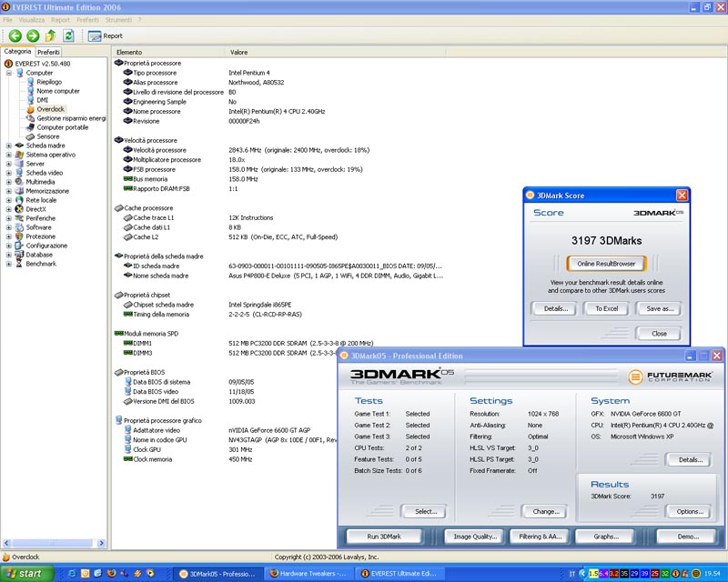Click the Server category icon
Viewport: 728px width, 582px height.
(x=19, y=164)
